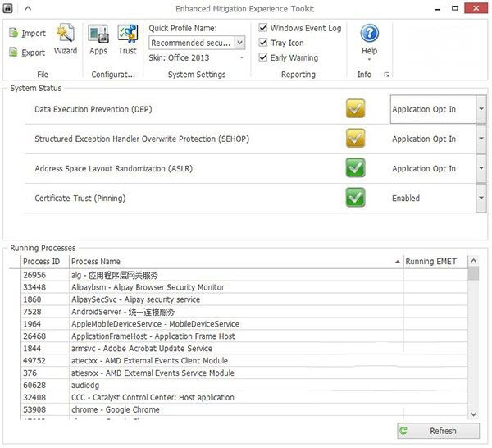Uncheck the Early Warning option
The width and height of the screenshot is (492, 448).
point(263,57)
